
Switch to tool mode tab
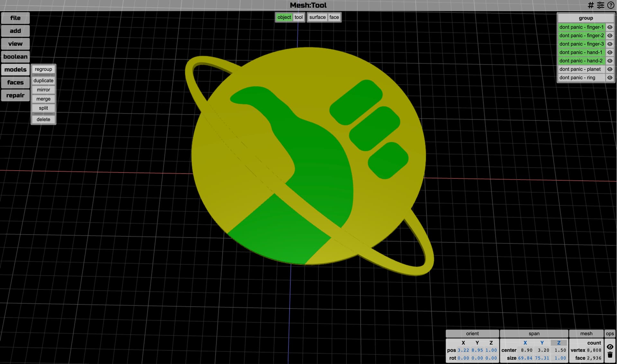coord(299,17)
